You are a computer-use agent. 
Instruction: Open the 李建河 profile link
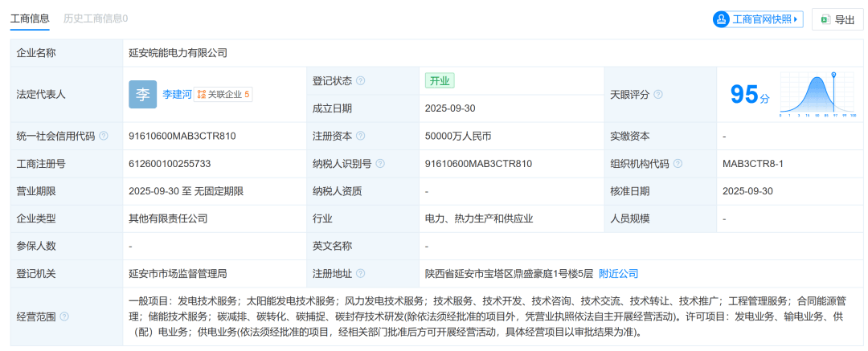tap(177, 94)
